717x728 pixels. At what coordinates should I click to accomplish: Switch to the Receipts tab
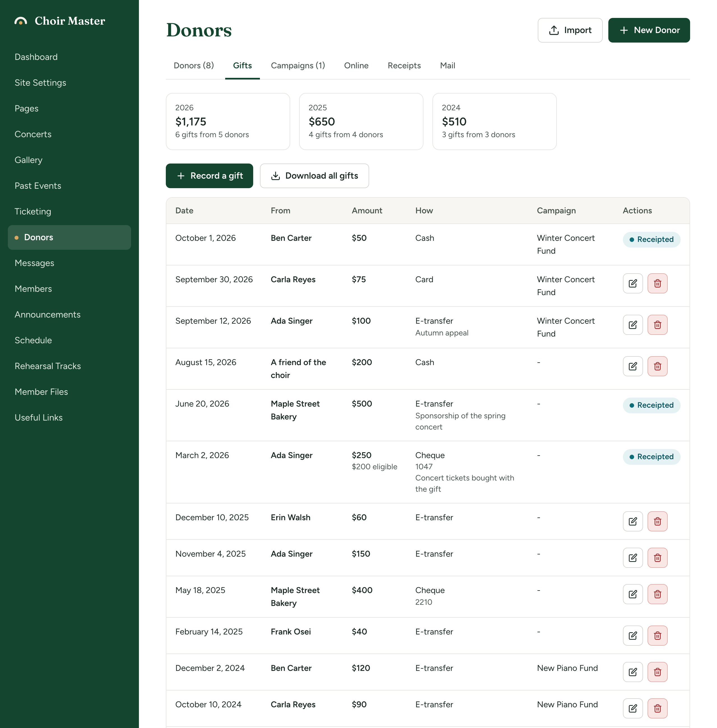click(404, 66)
